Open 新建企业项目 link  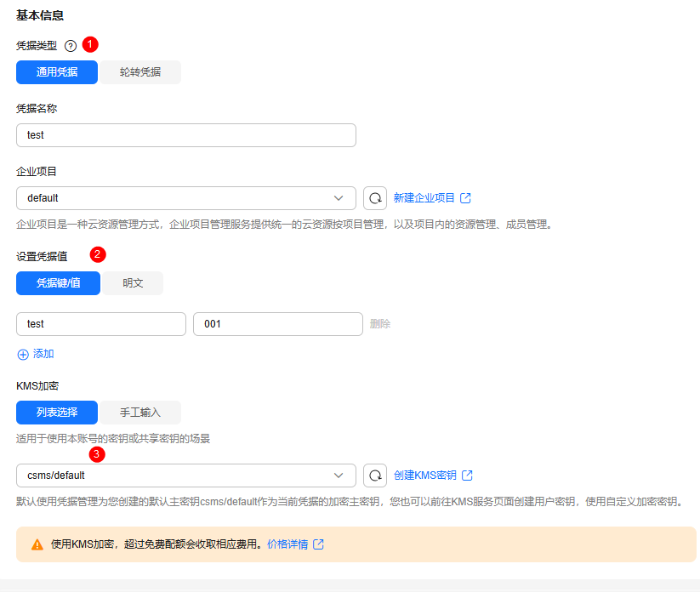424,198
